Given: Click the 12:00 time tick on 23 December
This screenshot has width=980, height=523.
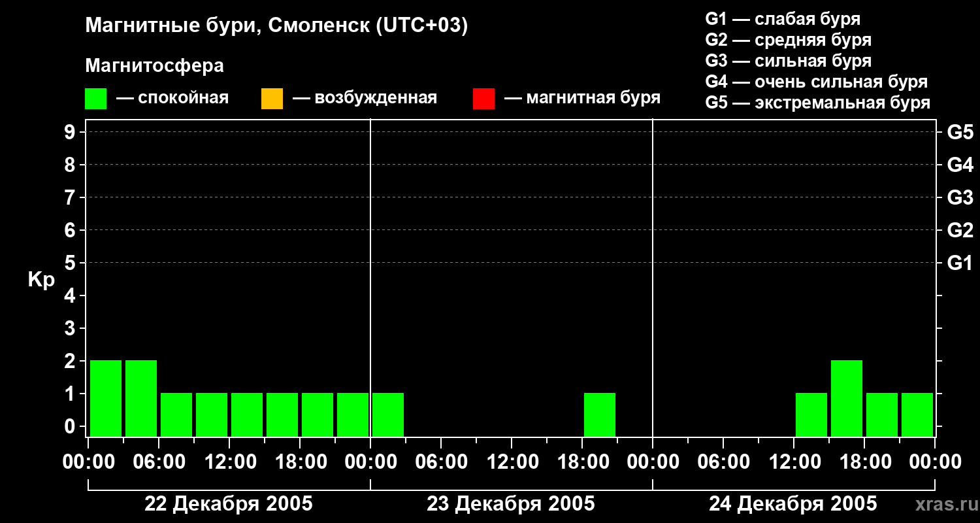Looking at the screenshot, I should [511, 462].
